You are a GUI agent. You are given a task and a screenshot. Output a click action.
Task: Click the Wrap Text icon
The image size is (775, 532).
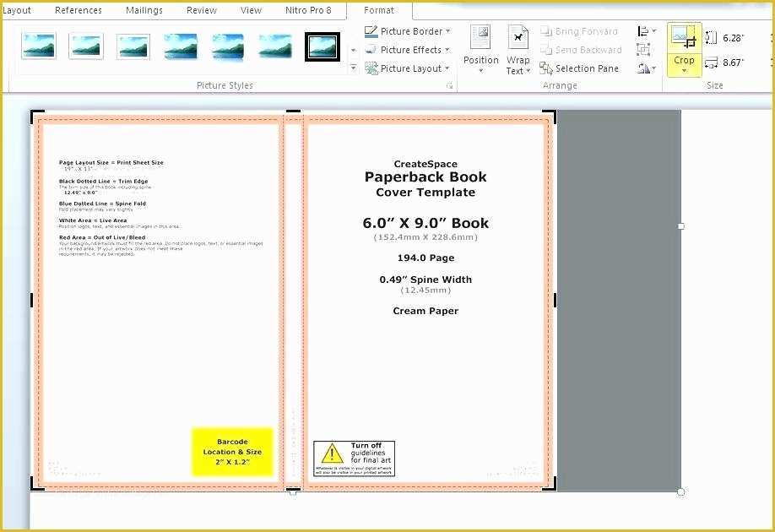[x=518, y=37]
